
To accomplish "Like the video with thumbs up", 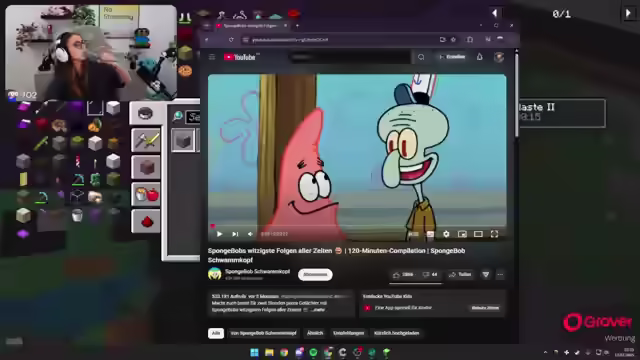I will click(x=403, y=275).
